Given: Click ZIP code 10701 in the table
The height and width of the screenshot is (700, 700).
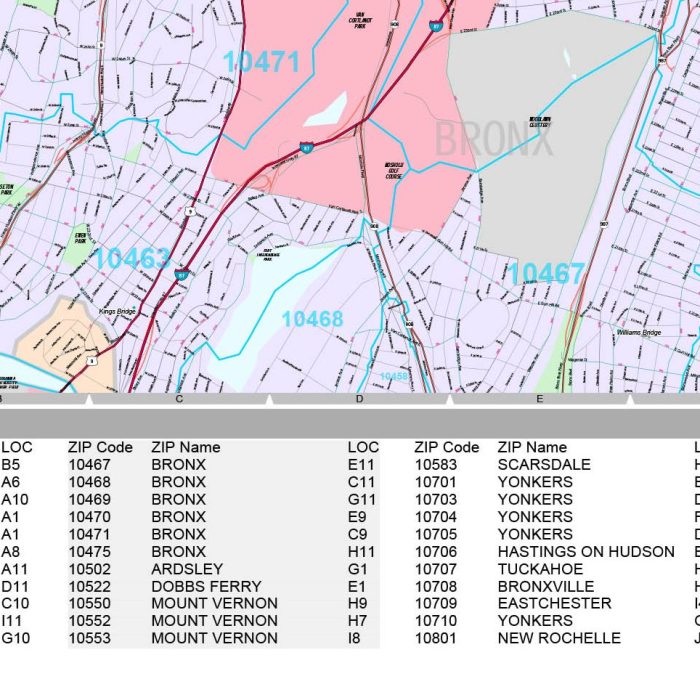Looking at the screenshot, I should click(436, 482).
